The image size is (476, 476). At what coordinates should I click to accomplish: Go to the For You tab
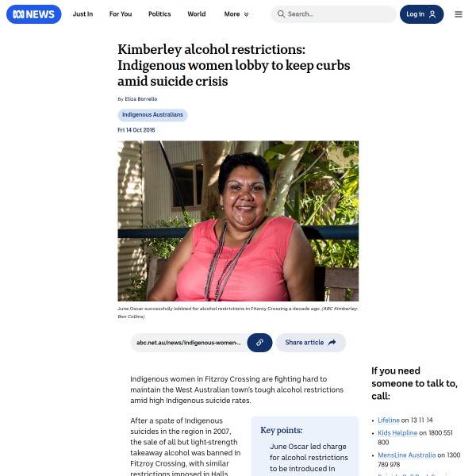pos(121,14)
